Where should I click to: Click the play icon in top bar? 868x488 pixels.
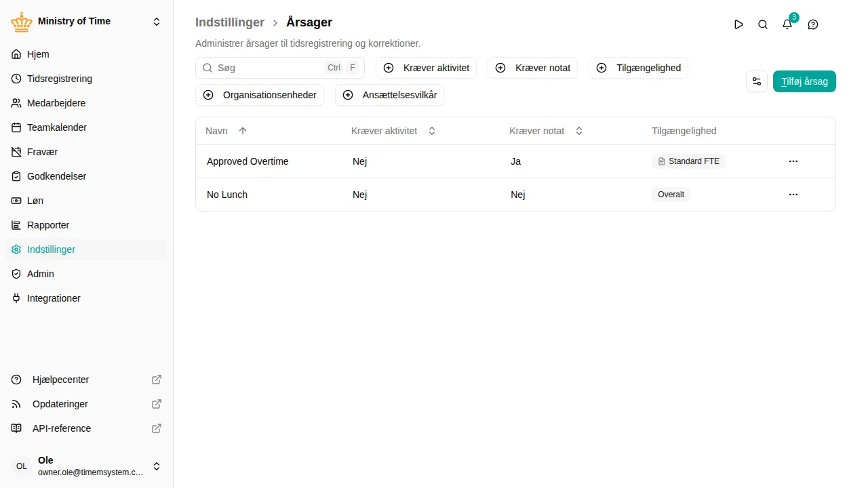click(x=738, y=24)
